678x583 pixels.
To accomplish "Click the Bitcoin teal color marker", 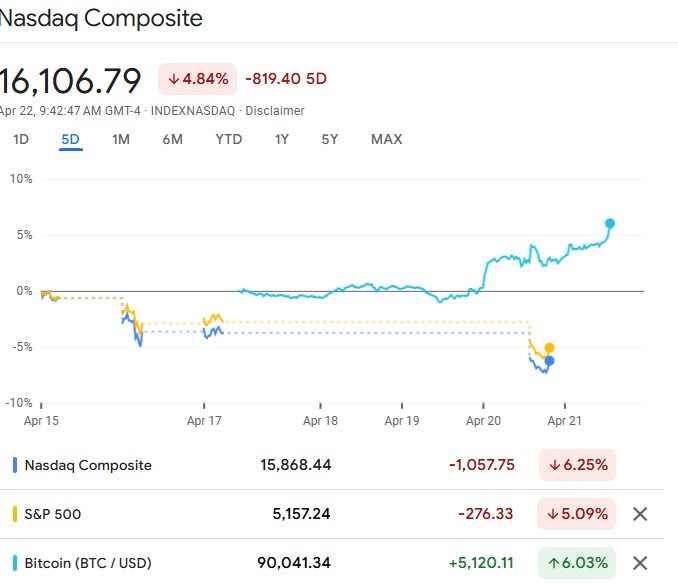I will click(15, 563).
